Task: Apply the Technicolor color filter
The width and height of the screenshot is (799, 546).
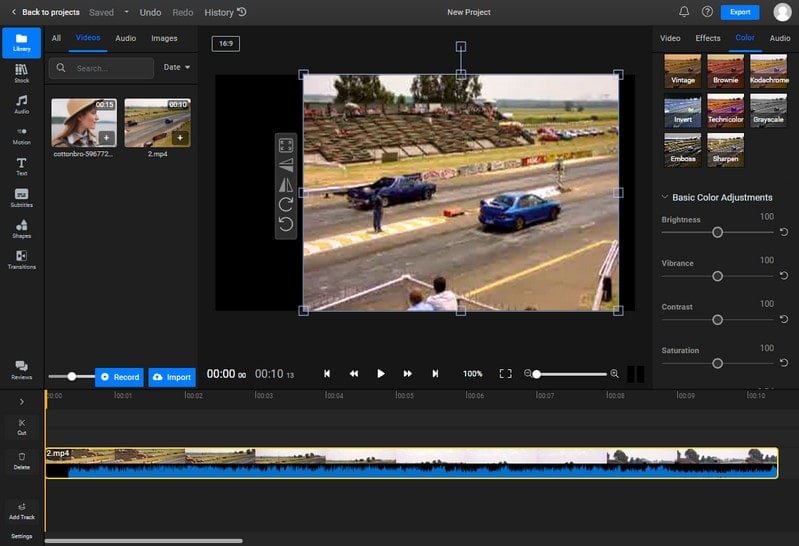Action: [726, 110]
